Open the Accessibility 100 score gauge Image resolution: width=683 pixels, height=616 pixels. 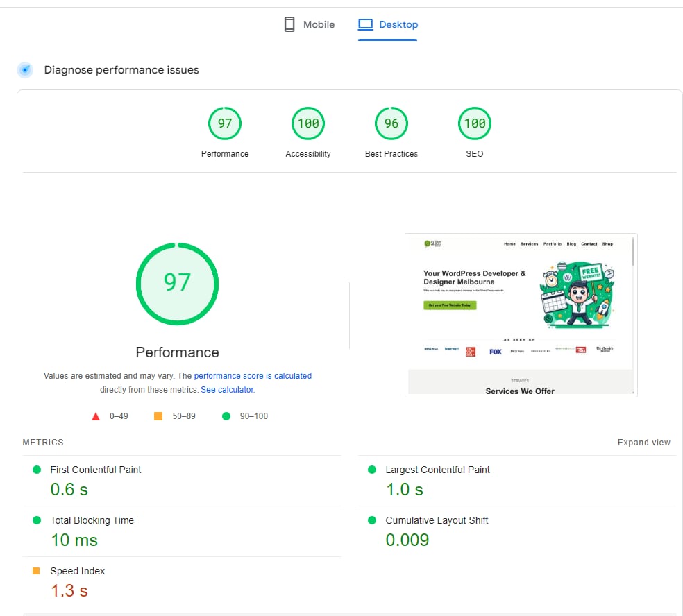[308, 123]
